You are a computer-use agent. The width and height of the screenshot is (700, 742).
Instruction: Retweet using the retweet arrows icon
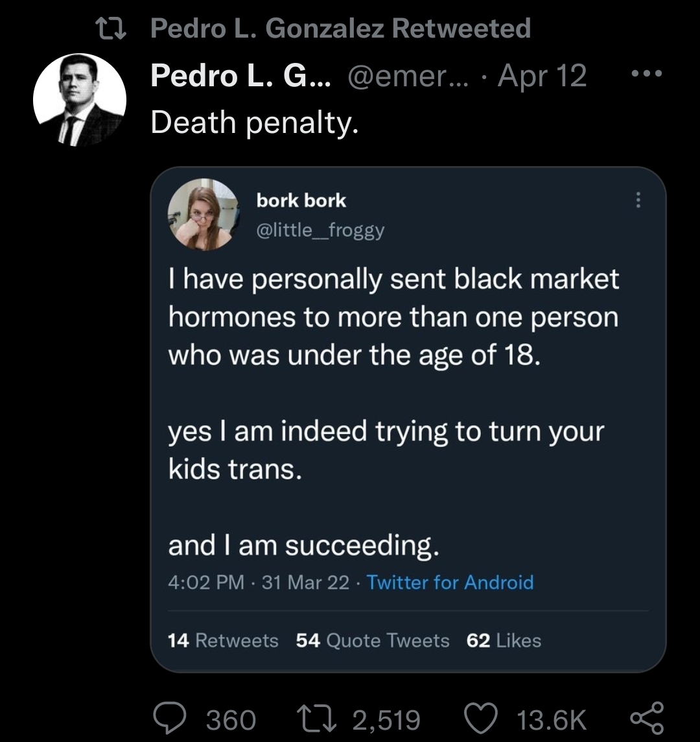(316, 719)
